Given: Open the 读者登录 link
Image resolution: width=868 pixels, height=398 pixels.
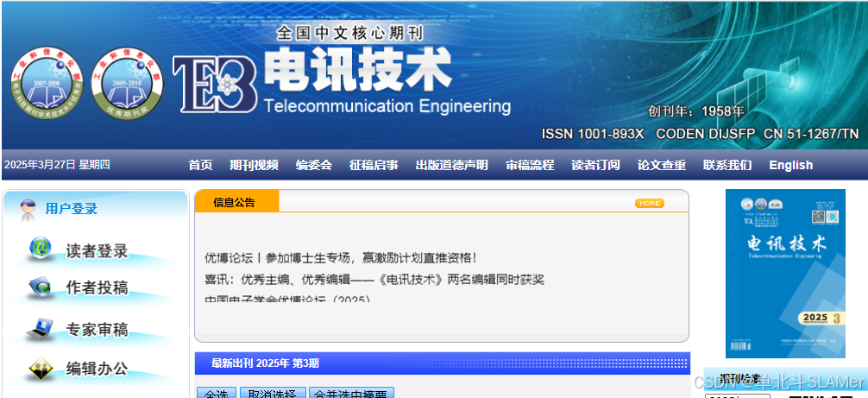Looking at the screenshot, I should click(x=97, y=250).
